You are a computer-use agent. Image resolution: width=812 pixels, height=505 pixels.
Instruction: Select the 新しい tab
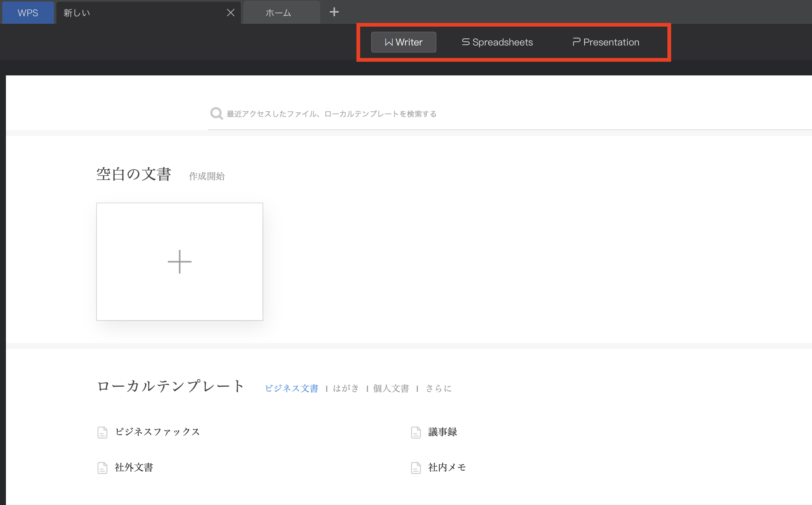click(148, 13)
